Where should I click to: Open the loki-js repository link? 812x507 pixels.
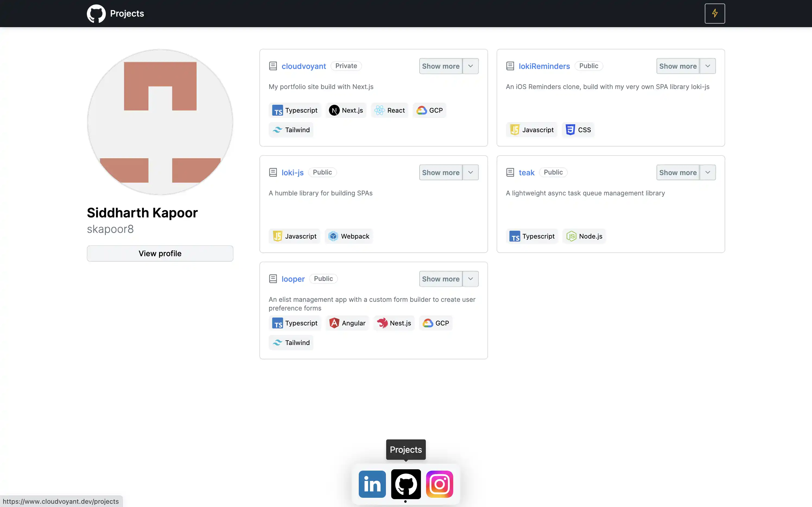[x=292, y=172]
